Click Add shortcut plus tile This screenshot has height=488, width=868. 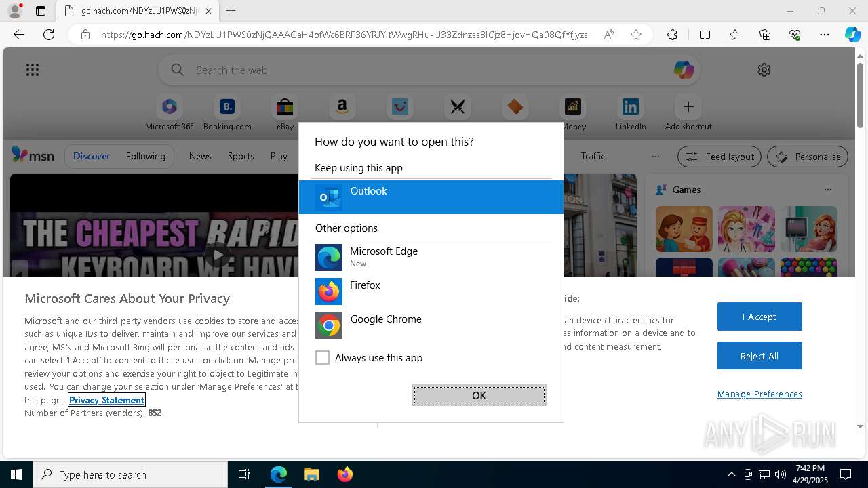click(x=688, y=113)
